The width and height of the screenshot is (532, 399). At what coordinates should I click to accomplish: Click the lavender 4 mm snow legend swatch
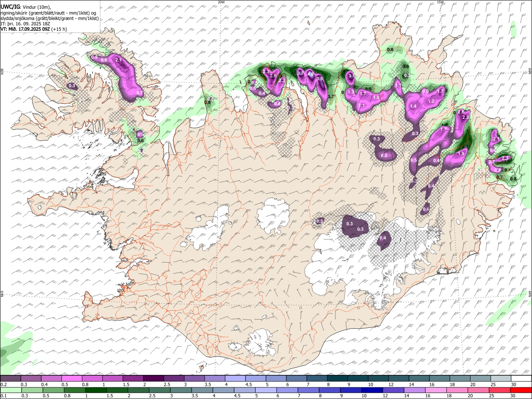235,378
